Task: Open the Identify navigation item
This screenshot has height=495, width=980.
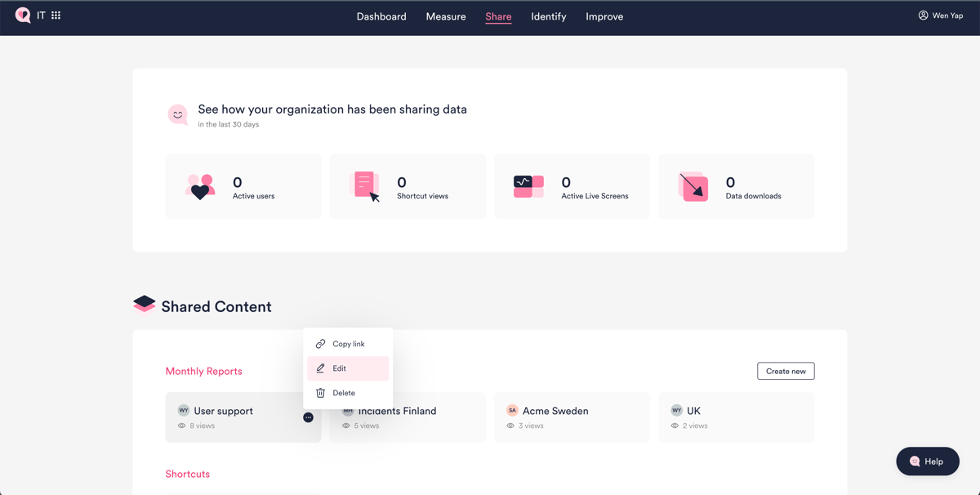Action: (548, 16)
